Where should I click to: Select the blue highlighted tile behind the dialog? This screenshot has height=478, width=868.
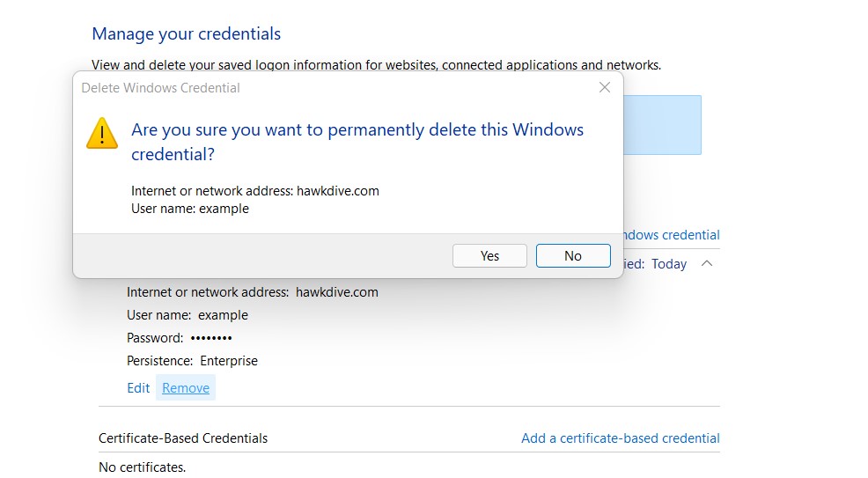coord(662,125)
